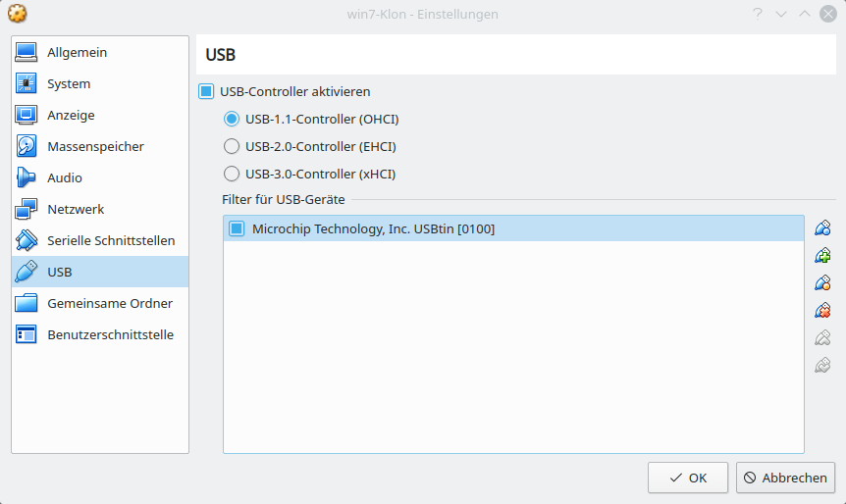The height and width of the screenshot is (504, 846).
Task: Click the move filter up icon
Action: pos(822,338)
